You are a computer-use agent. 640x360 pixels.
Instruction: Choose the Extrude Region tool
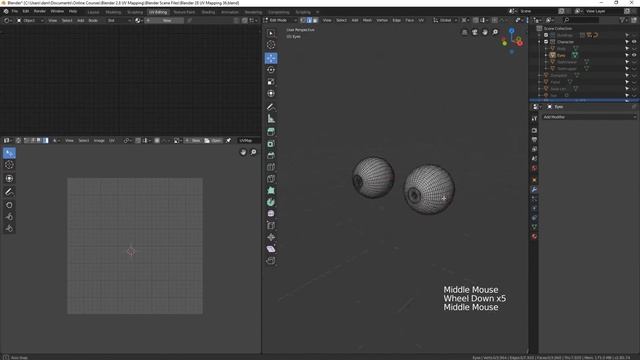pos(271,132)
